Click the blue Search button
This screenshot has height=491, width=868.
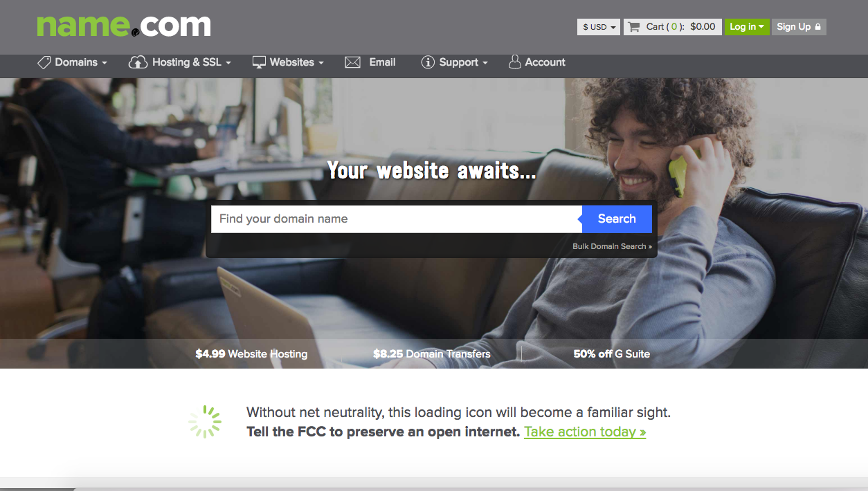coord(617,219)
